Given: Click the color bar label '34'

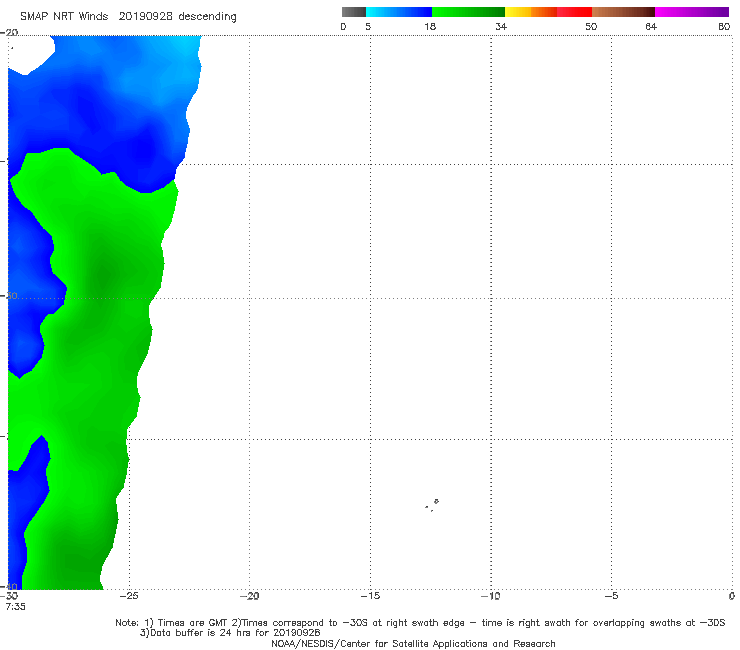Looking at the screenshot, I should [x=501, y=26].
